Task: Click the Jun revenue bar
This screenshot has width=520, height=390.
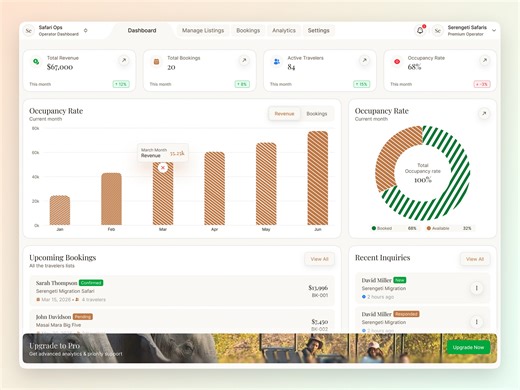Action: click(x=318, y=178)
